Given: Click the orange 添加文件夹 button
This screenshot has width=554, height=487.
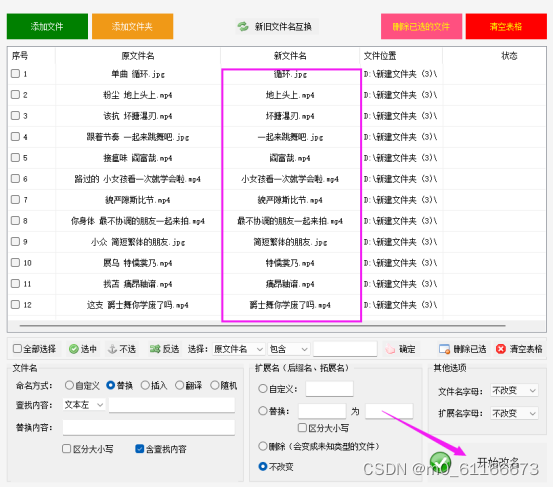Looking at the screenshot, I should pos(132,27).
